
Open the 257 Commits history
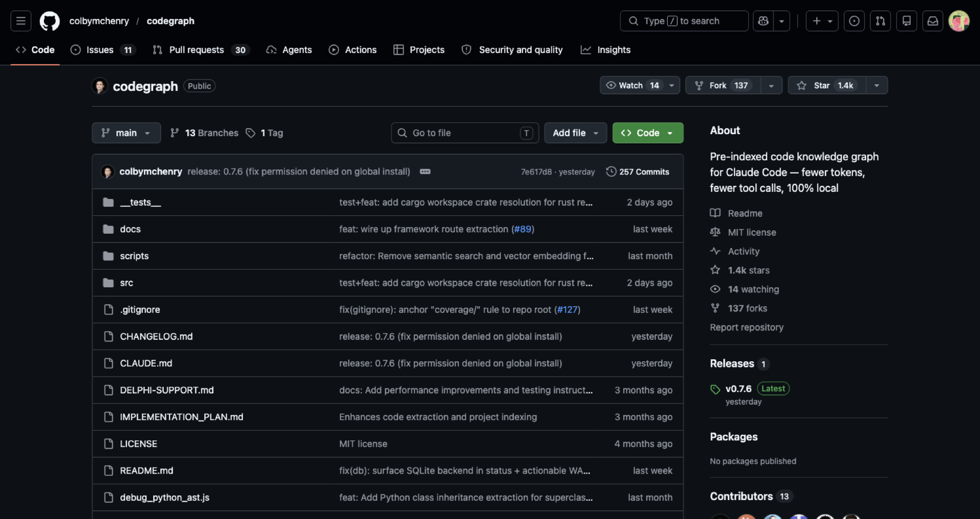pyautogui.click(x=638, y=172)
